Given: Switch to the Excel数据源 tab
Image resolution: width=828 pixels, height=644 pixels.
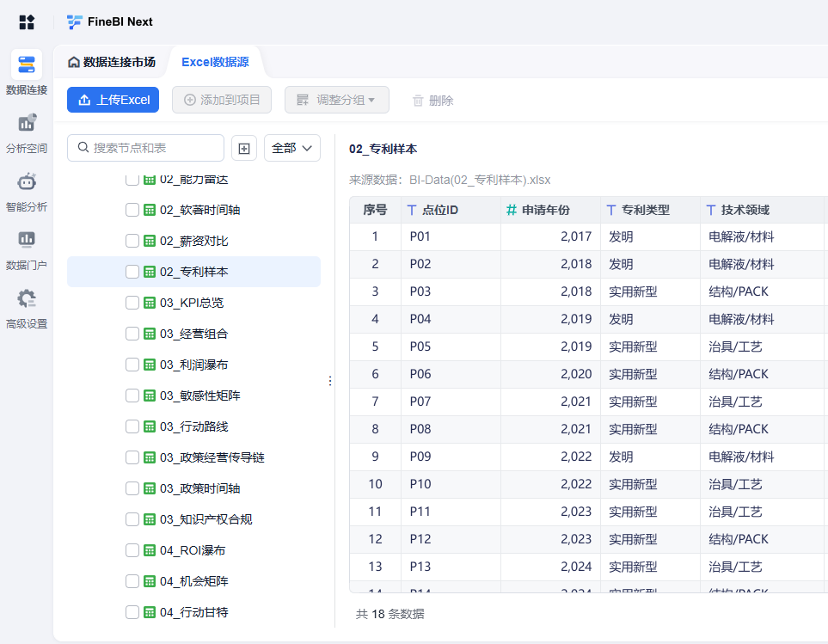Looking at the screenshot, I should tap(215, 62).
